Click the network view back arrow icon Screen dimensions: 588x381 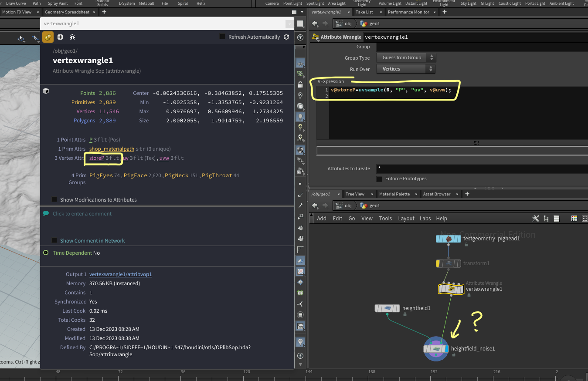[x=315, y=206]
